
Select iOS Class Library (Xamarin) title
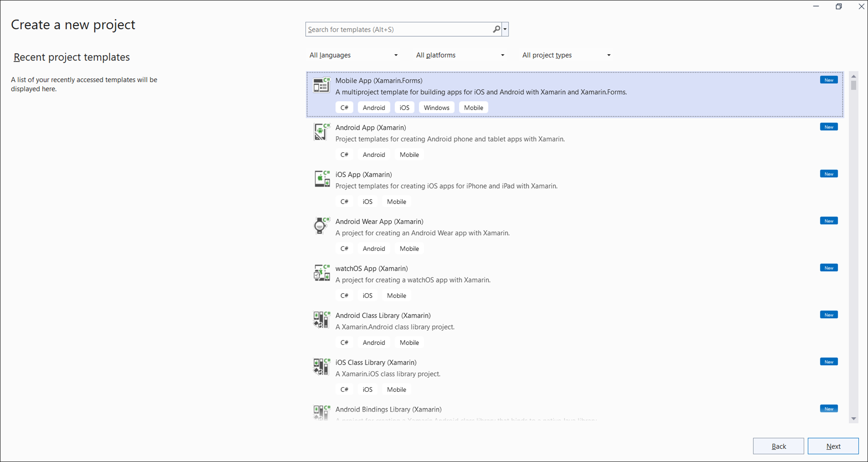[376, 362]
